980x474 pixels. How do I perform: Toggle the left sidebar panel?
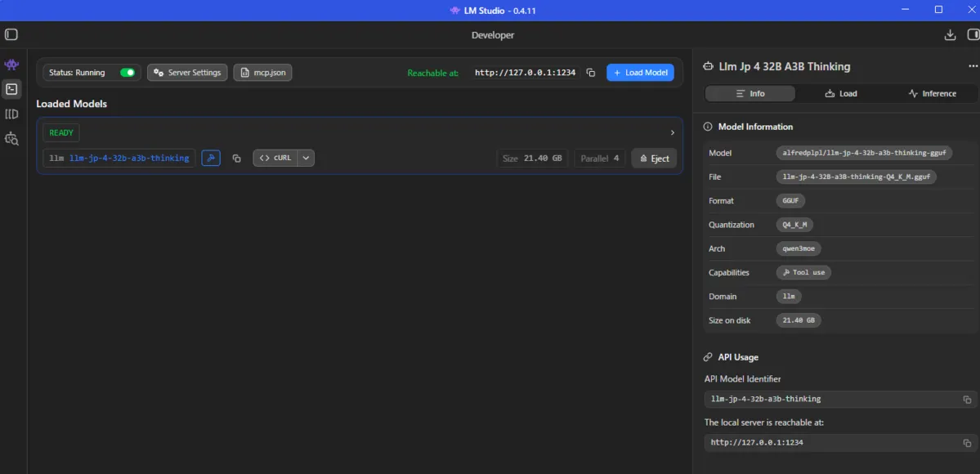coord(11,35)
